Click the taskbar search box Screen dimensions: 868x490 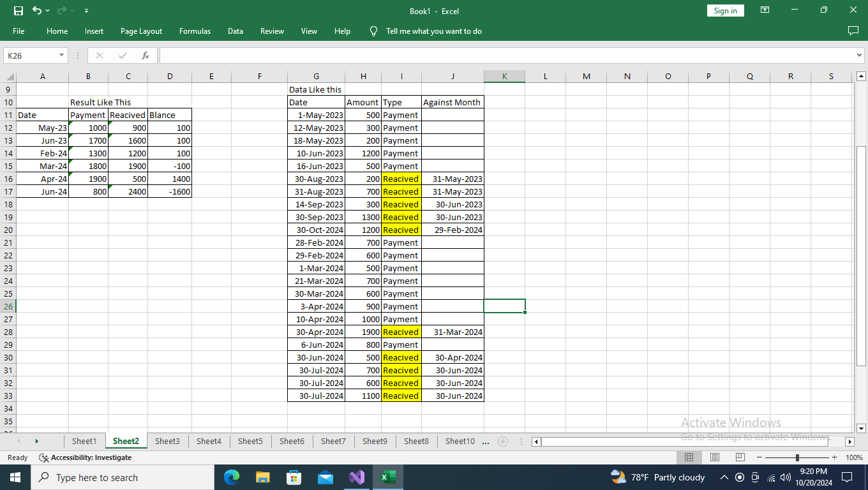tap(123, 477)
